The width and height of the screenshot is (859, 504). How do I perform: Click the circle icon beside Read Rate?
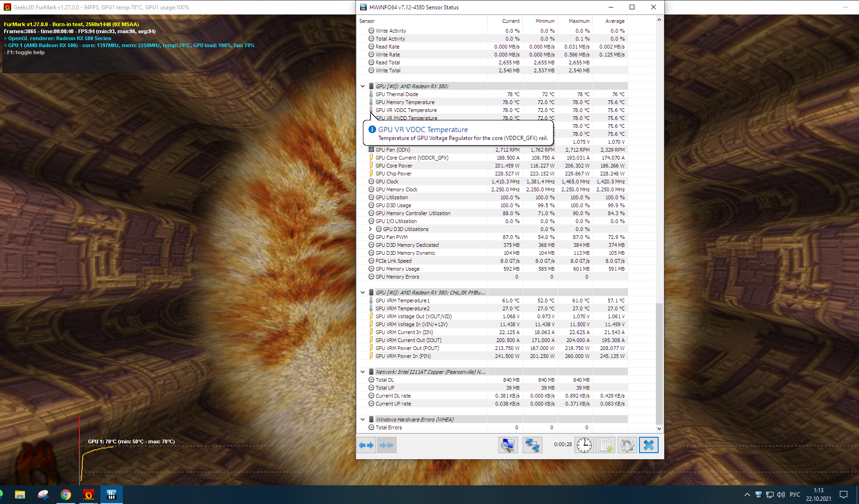click(x=371, y=47)
